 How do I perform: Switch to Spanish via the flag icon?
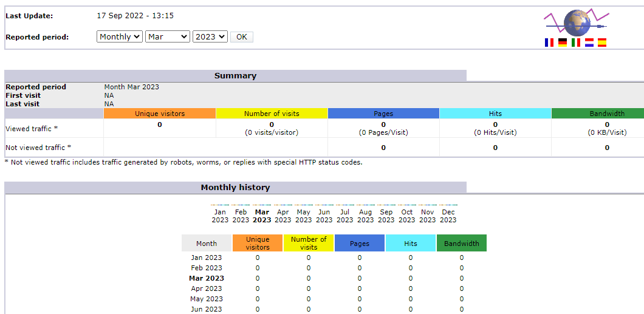point(602,43)
